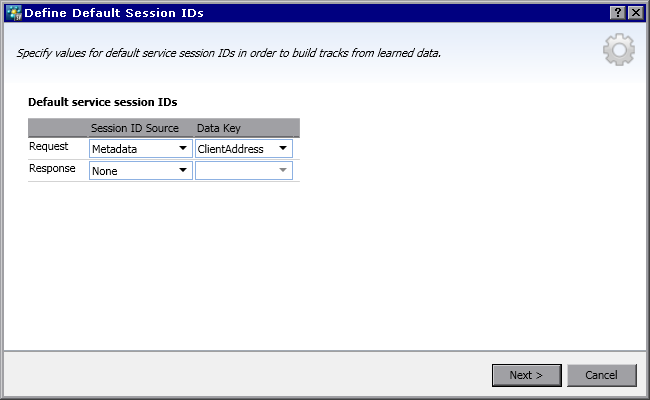Expand the Request Session ID Source dropdown arrow
The height and width of the screenshot is (400, 650).
[x=183, y=149]
